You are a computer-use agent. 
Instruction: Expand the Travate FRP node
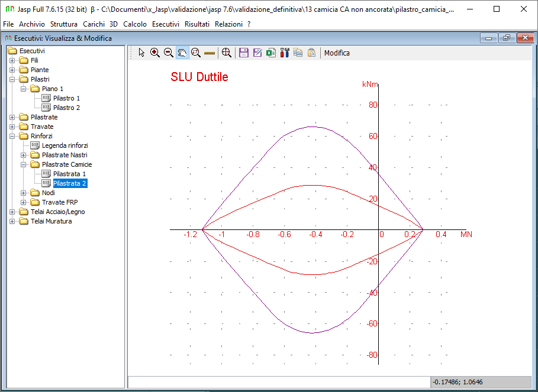coord(24,202)
